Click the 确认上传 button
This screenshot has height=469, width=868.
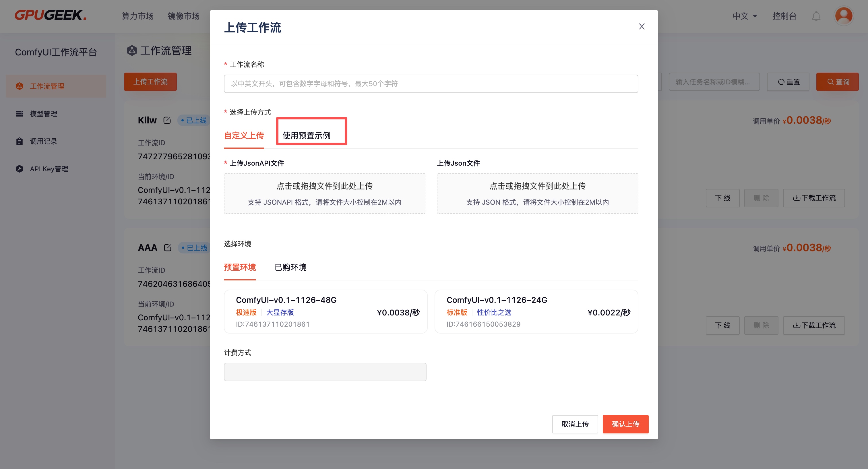625,424
